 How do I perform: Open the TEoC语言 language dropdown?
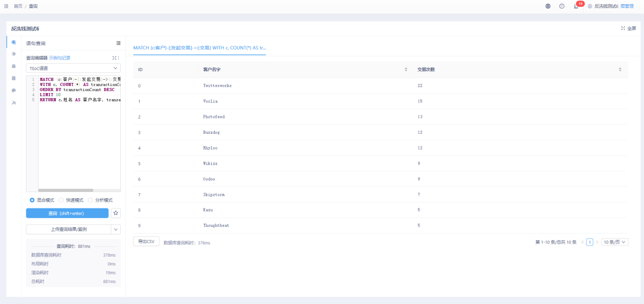coord(73,68)
